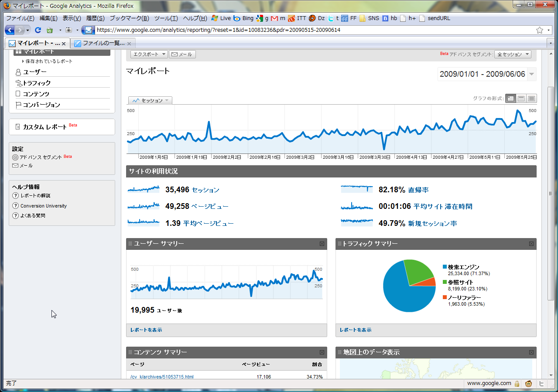Select the third graph format view
This screenshot has height=392, width=558.
[x=531, y=99]
